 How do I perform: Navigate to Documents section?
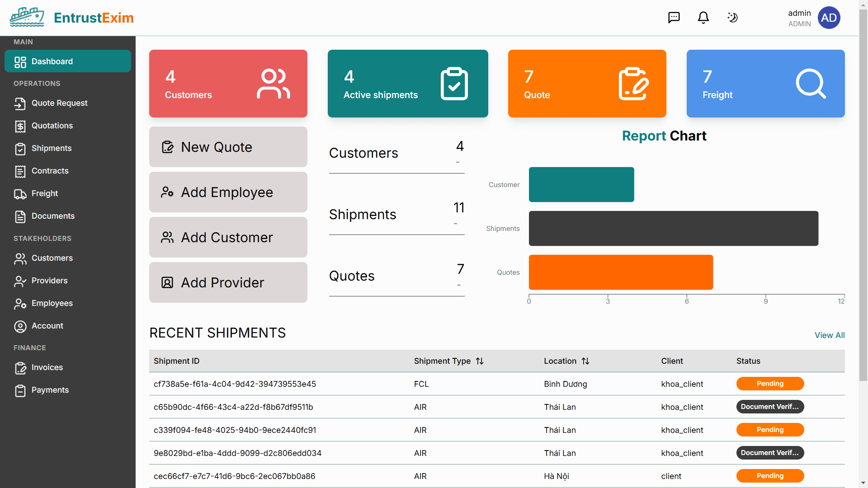tap(68, 216)
